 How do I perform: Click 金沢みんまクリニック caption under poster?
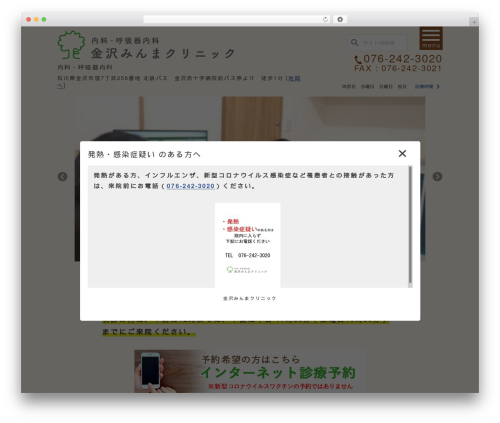click(249, 298)
